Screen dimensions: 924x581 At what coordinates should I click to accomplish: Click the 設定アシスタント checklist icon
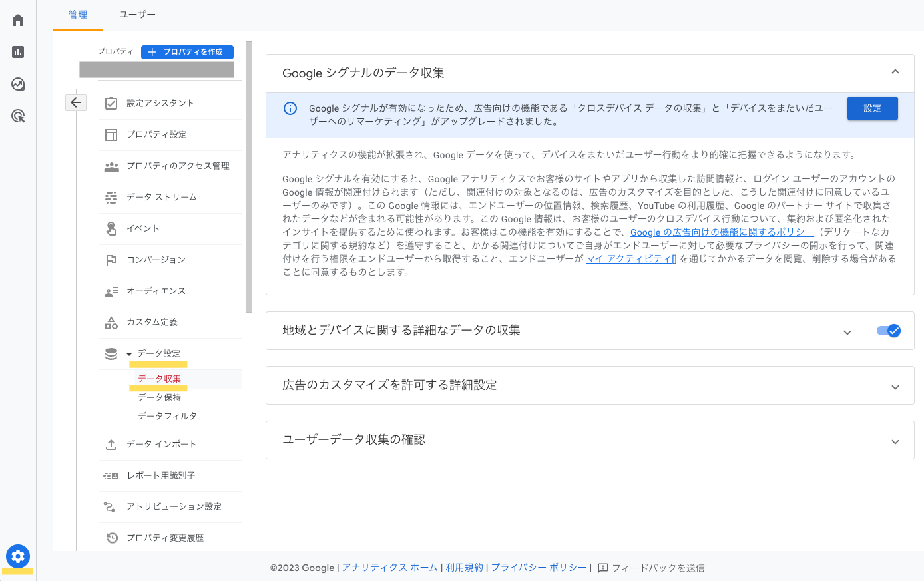coord(111,103)
